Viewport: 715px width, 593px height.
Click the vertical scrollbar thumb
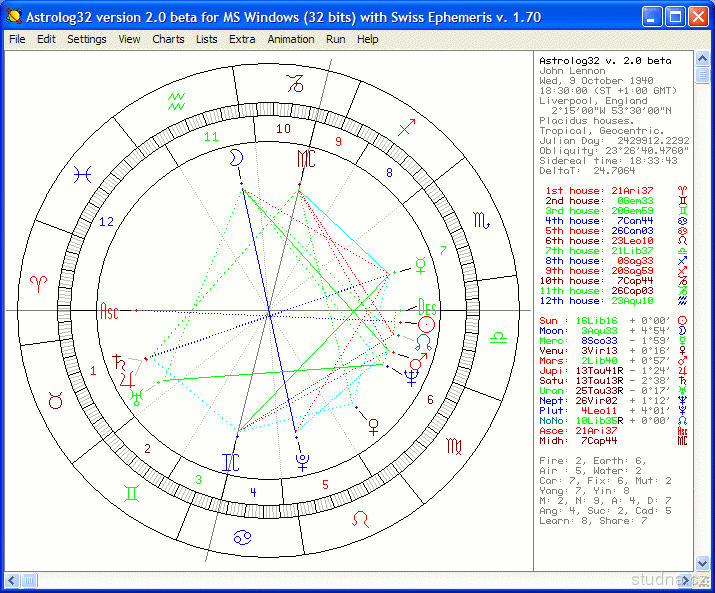click(x=702, y=75)
